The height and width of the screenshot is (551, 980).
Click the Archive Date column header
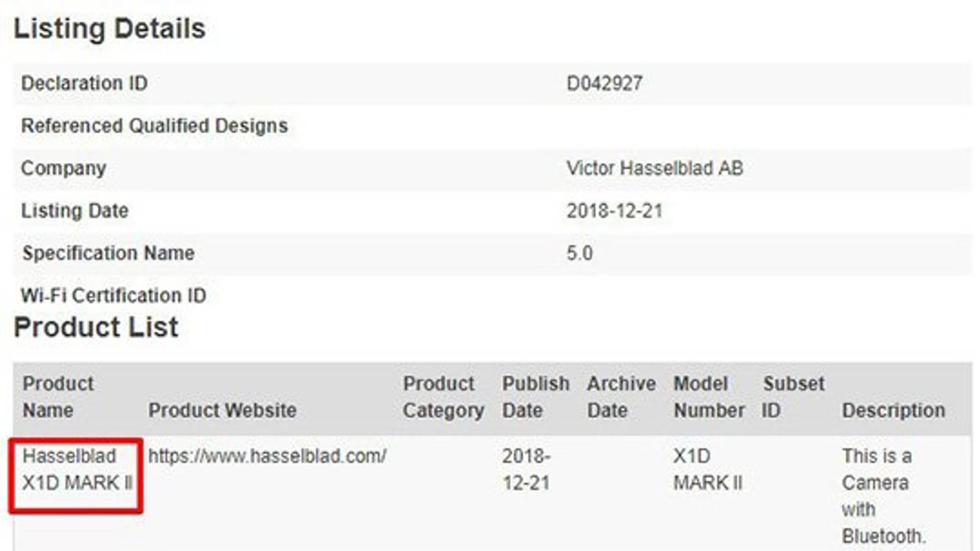pyautogui.click(x=621, y=397)
